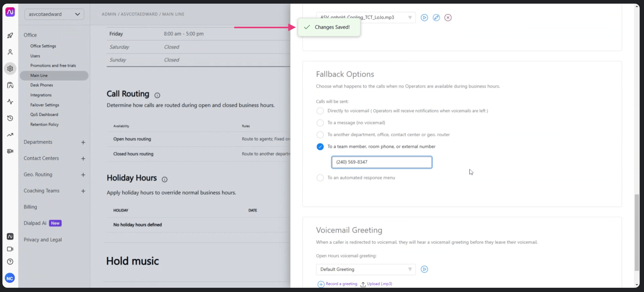Click the upload arrow icon beside Upload (.mp3)
644x292 pixels.
point(363,284)
